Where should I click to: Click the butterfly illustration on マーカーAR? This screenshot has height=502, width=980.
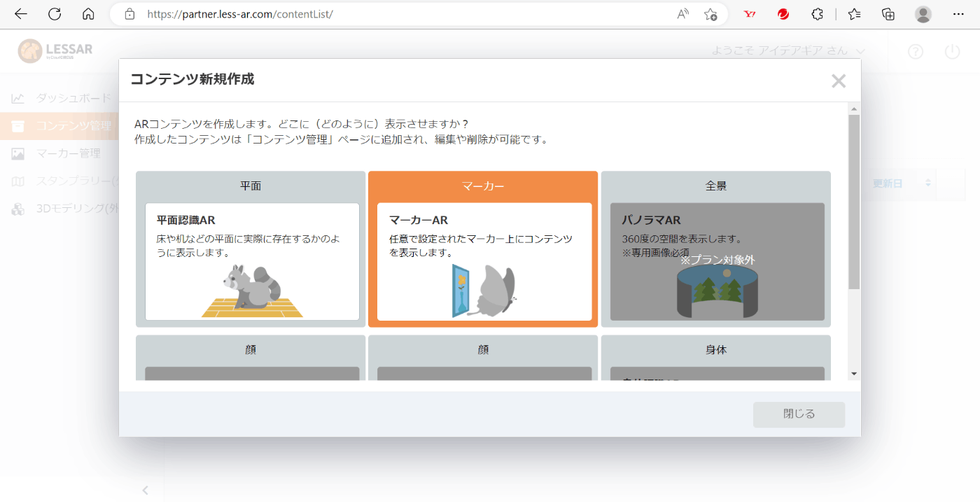(484, 291)
